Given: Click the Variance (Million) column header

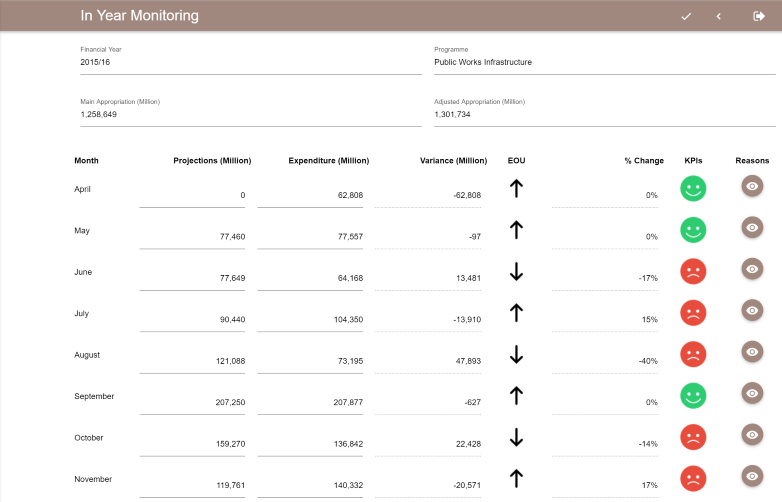Looking at the screenshot, I should click(454, 160).
